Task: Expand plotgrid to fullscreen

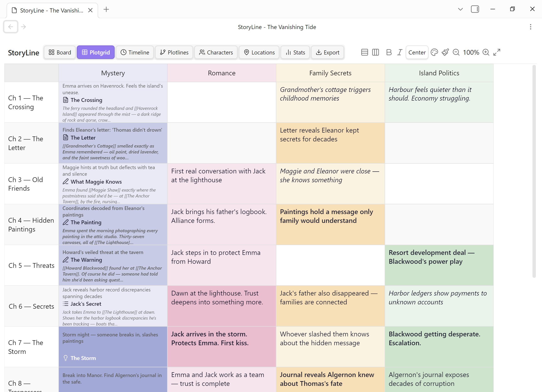Action: [497, 52]
